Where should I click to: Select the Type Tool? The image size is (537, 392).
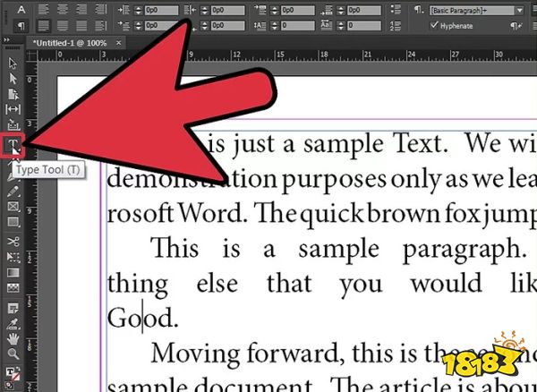pyautogui.click(x=13, y=145)
